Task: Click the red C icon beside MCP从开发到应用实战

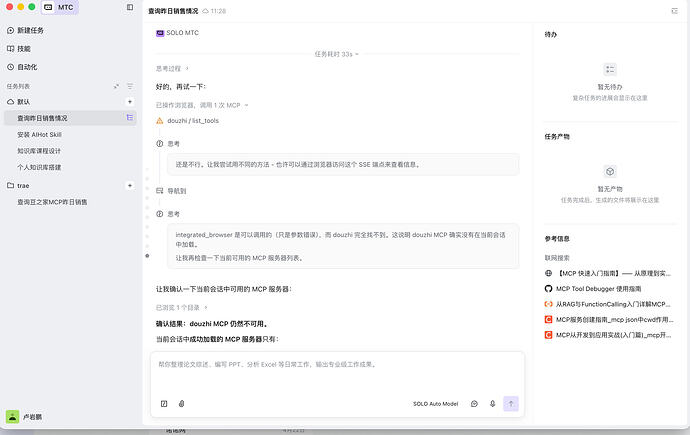Action: click(x=548, y=335)
